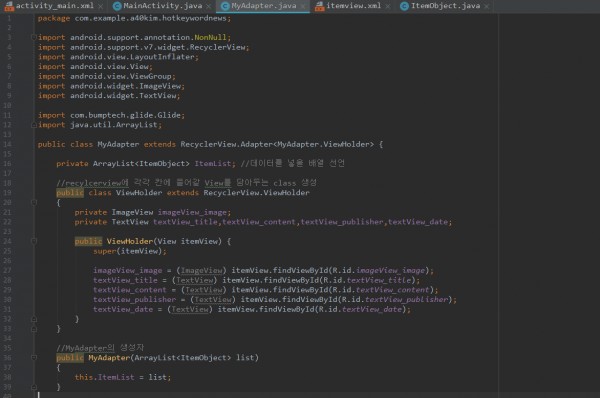
Task: Click the XML file icon on itemview.xml tab
Action: point(320,6)
